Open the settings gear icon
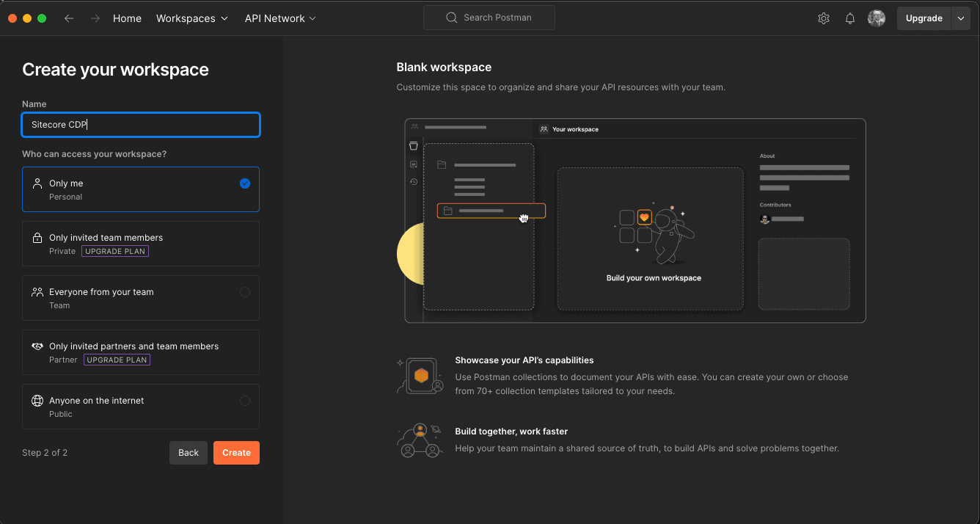 (x=823, y=18)
